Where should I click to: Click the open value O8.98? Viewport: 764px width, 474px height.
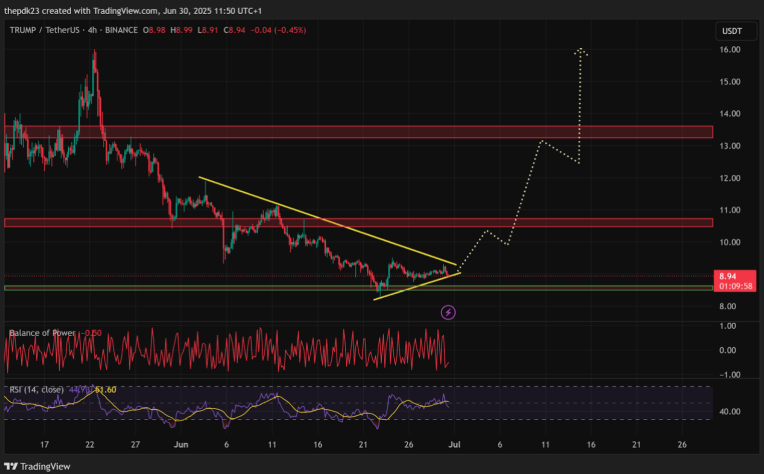[x=154, y=30]
